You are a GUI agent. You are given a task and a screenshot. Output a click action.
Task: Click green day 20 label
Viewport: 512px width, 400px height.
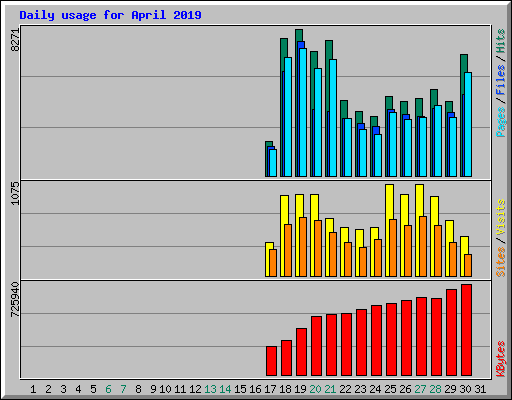(x=315, y=389)
